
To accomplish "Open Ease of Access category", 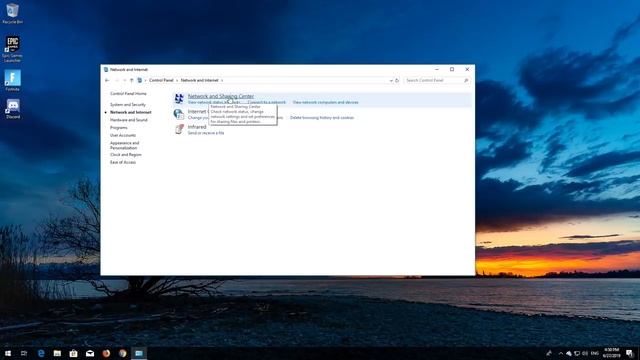I will point(123,162).
